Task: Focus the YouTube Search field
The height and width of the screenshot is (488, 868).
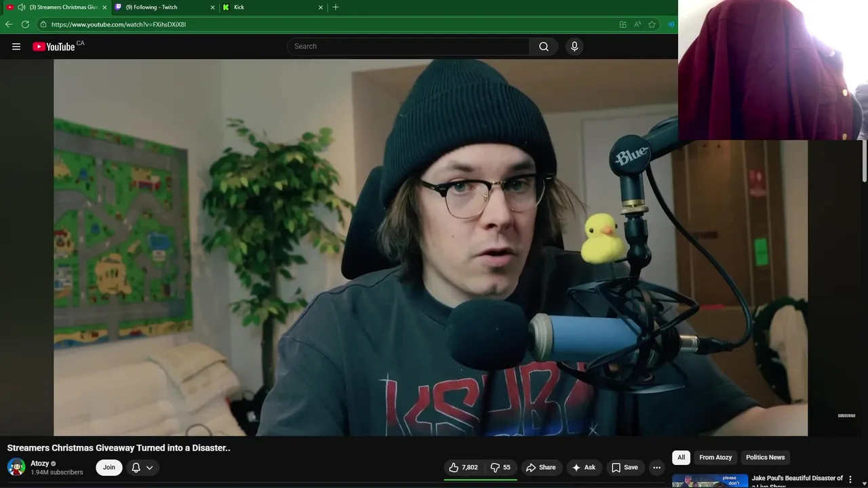Action: (409, 47)
